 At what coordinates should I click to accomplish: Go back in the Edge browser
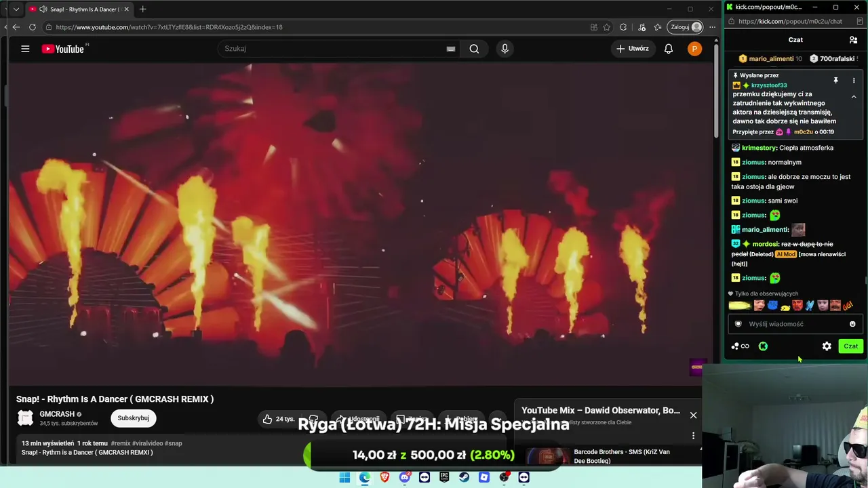point(16,27)
